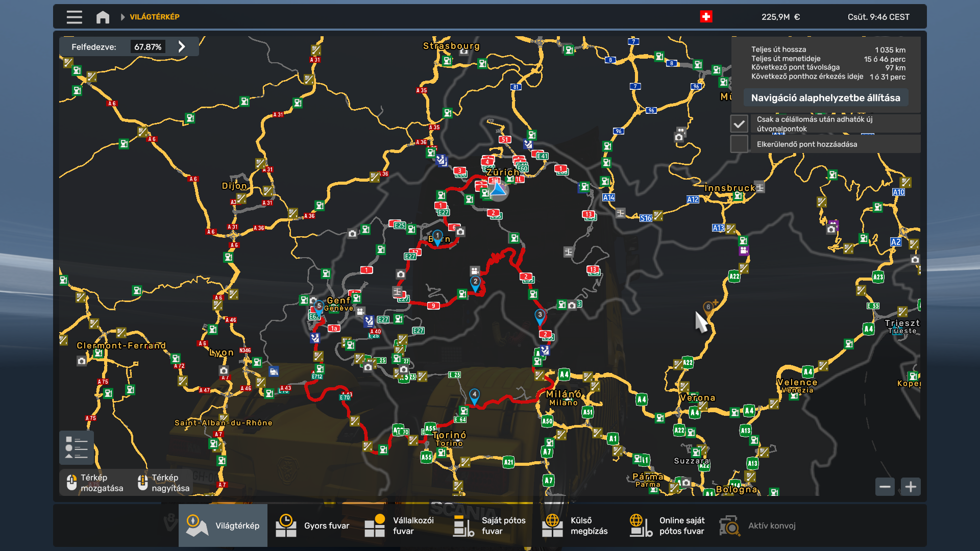Click the A10 road sign marker
Image resolution: width=980 pixels, height=551 pixels.
(x=898, y=192)
